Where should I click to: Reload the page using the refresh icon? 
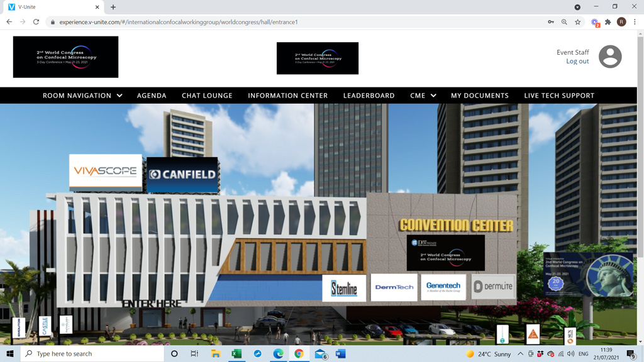(36, 22)
